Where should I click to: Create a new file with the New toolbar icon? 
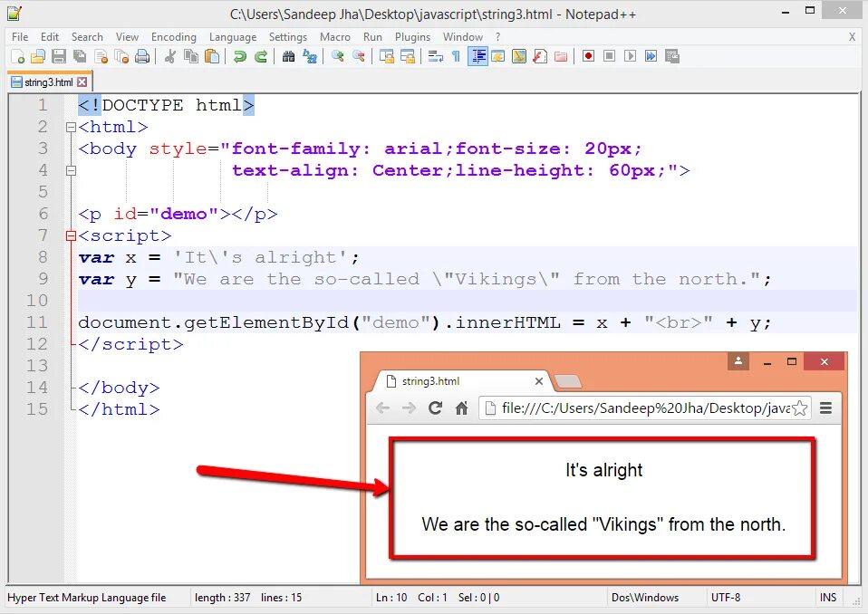[x=17, y=56]
